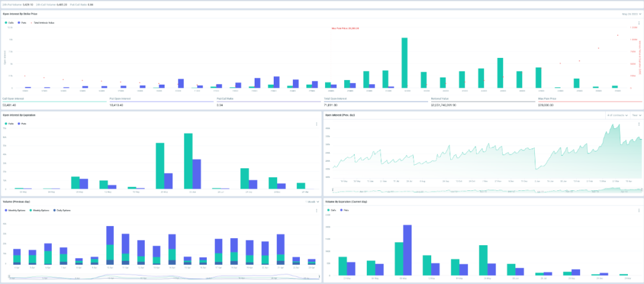Open three-dot menu on Open Interest By Expiration chart
Viewport: 644px width, 284px height.
(x=316, y=124)
